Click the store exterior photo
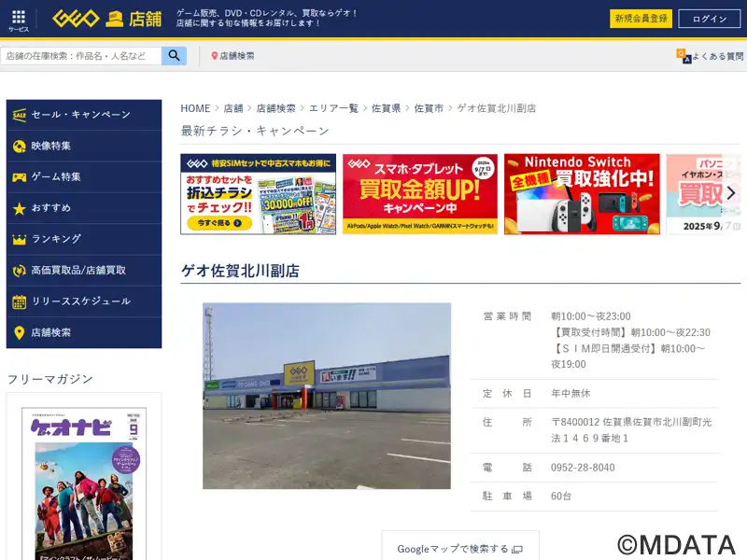The height and width of the screenshot is (560, 747). point(327,396)
